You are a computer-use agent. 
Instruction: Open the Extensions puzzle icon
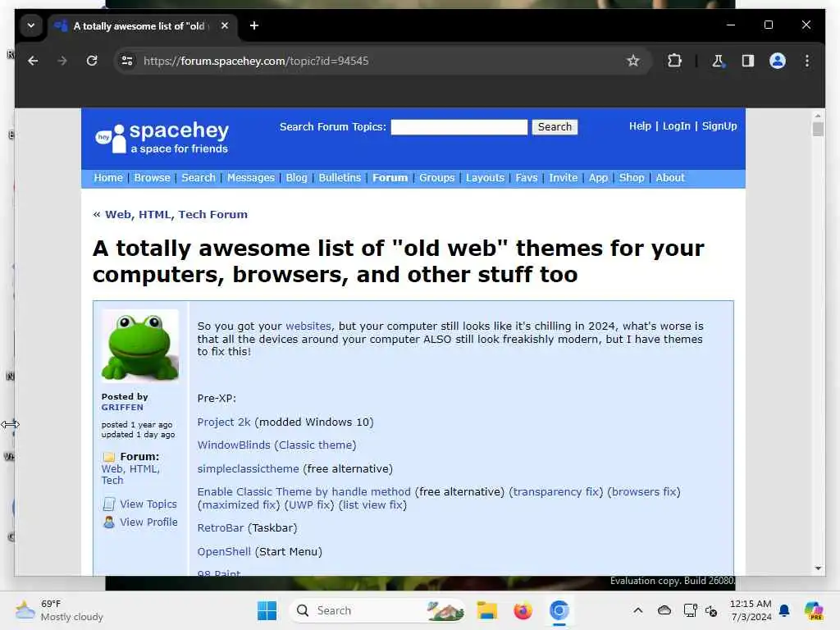tap(674, 61)
